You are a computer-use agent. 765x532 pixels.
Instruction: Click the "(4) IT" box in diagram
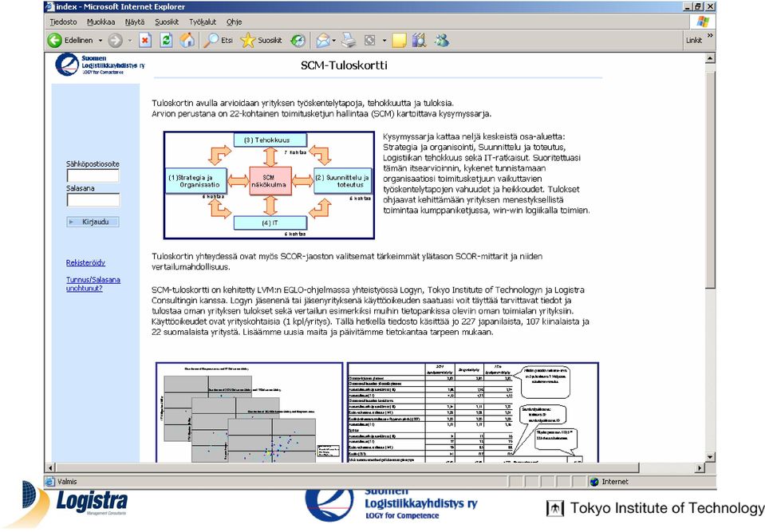[270, 223]
